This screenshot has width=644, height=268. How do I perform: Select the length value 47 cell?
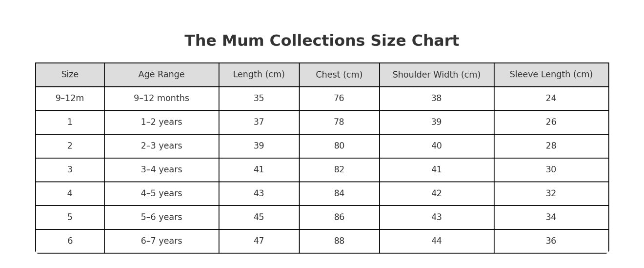tap(259, 241)
